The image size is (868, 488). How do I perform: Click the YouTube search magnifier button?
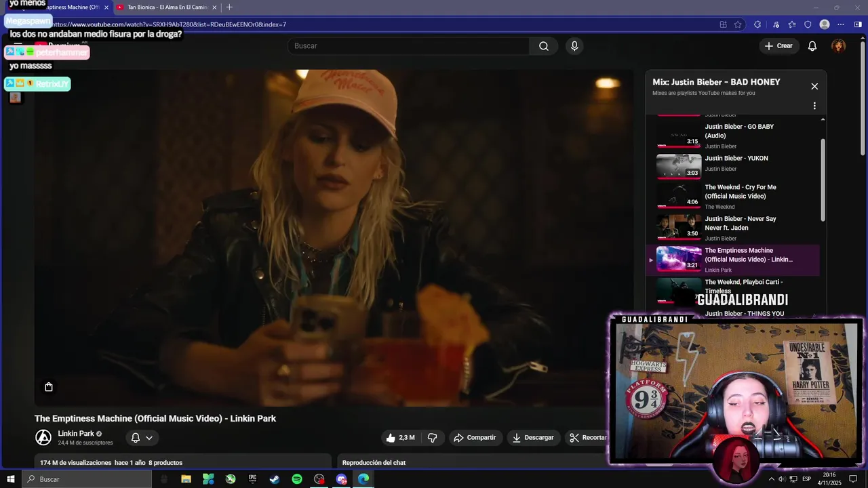(x=543, y=46)
